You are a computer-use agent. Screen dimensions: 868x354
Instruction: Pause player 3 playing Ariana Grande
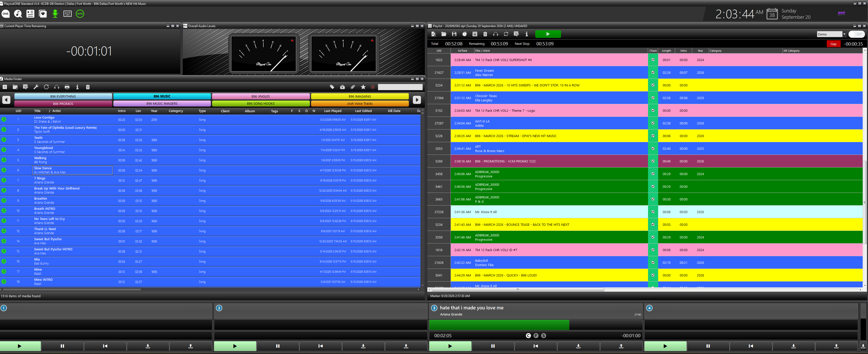[493, 346]
